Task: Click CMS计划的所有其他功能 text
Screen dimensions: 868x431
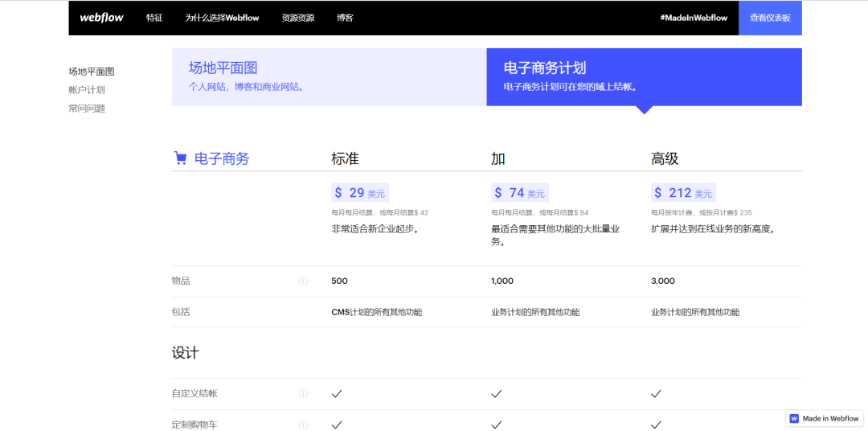Action: 376,312
